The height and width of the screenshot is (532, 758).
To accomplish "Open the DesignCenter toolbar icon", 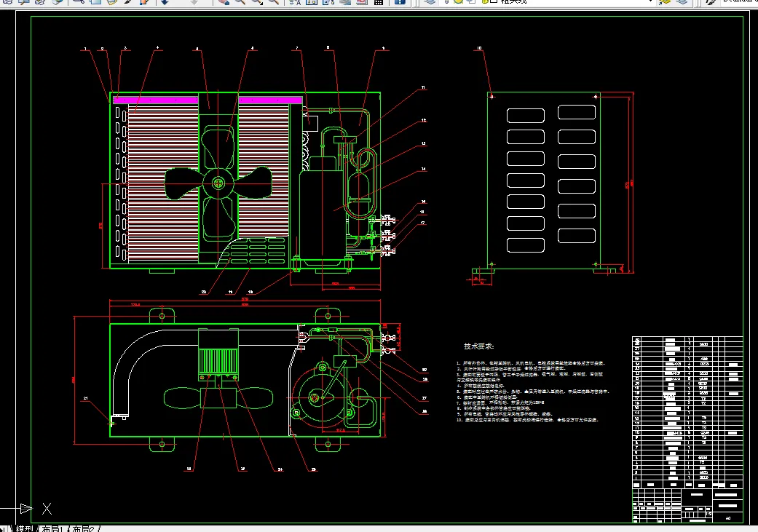I will point(312,2).
